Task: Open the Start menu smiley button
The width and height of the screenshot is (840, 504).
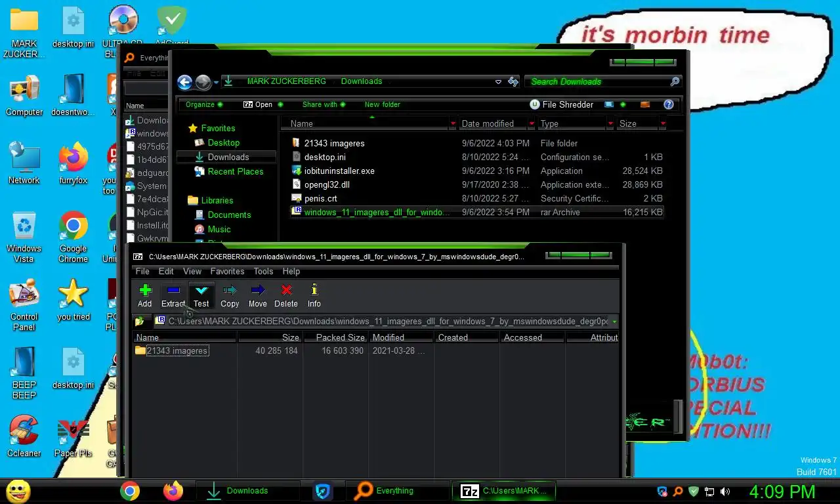Action: click(x=18, y=491)
